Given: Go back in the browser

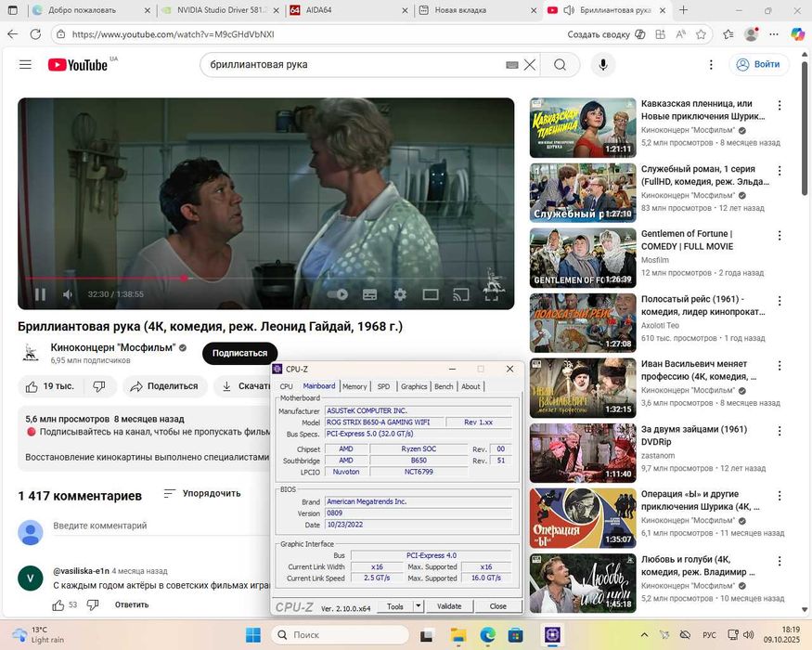Looking at the screenshot, I should click(x=13, y=34).
